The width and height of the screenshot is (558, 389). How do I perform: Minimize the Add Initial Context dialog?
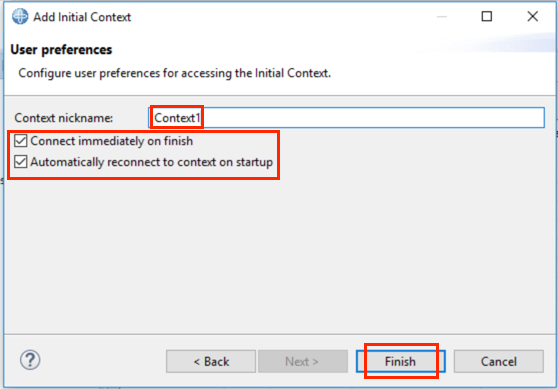(442, 16)
